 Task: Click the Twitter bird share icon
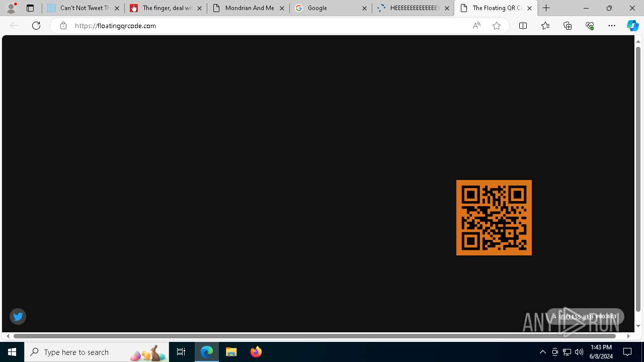18,316
